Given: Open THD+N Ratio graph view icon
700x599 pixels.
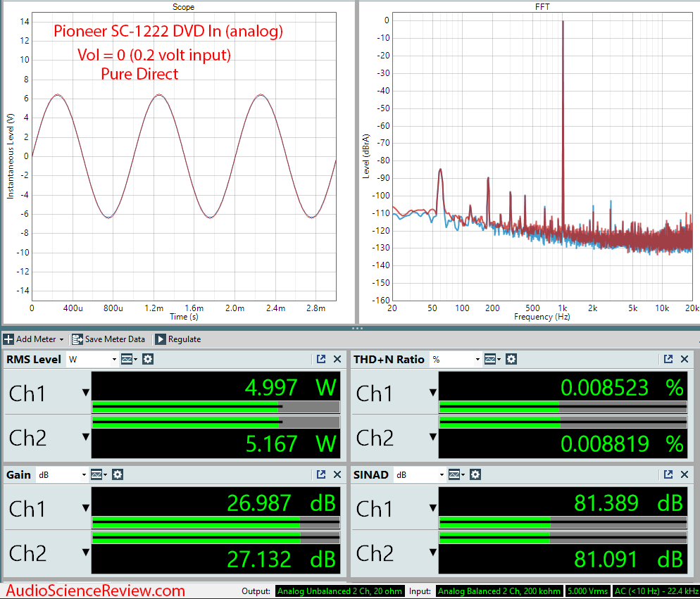Looking at the screenshot, I should [491, 359].
